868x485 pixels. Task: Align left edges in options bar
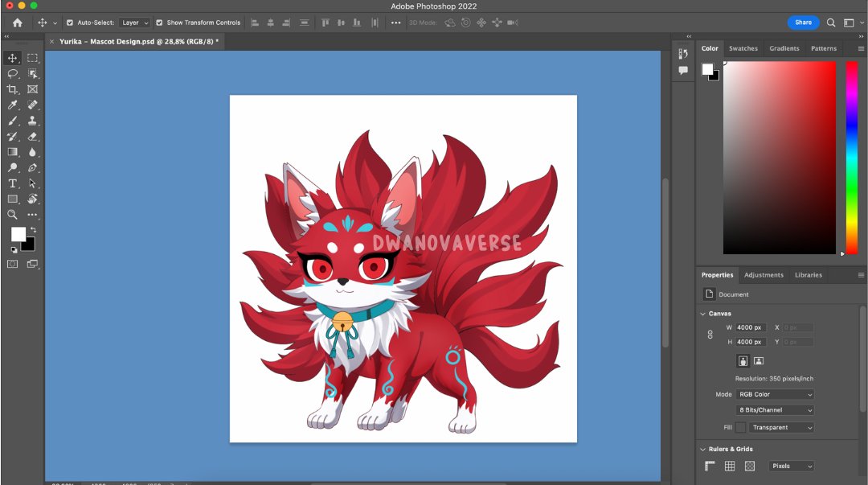tap(255, 23)
